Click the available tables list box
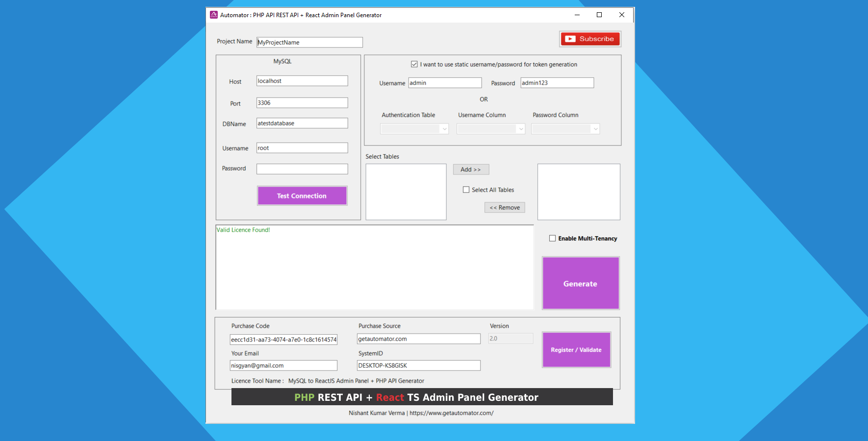The image size is (868, 441). (x=406, y=192)
